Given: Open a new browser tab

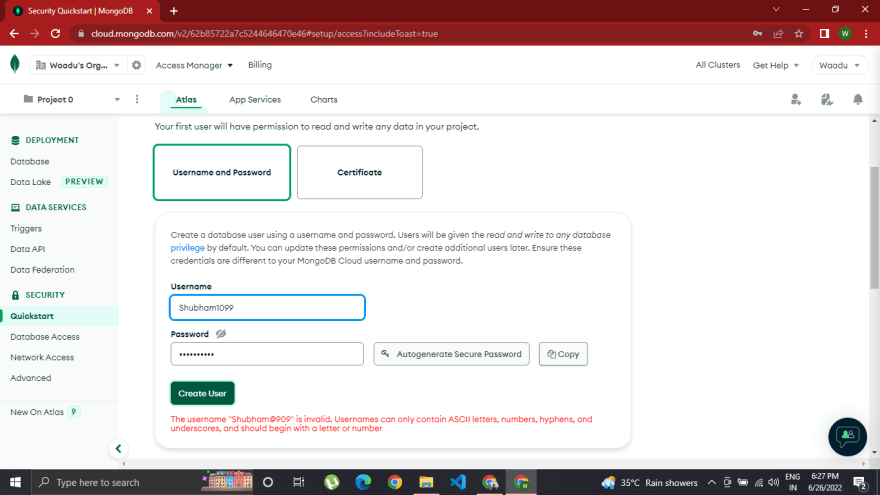Looking at the screenshot, I should coord(174,11).
